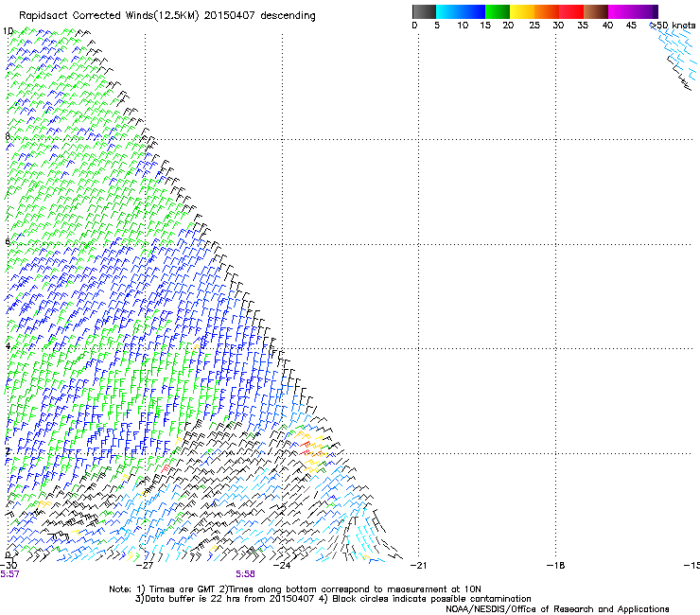Click the green 15-20 knots legend color
The image size is (700, 615).
tap(498, 11)
